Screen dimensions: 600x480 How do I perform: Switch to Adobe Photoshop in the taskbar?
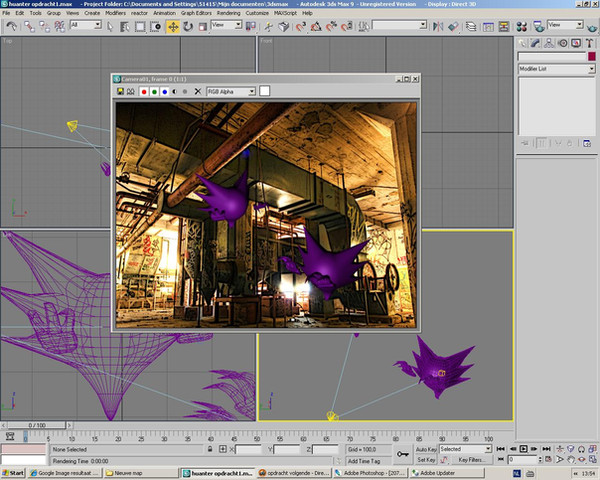click(x=370, y=473)
